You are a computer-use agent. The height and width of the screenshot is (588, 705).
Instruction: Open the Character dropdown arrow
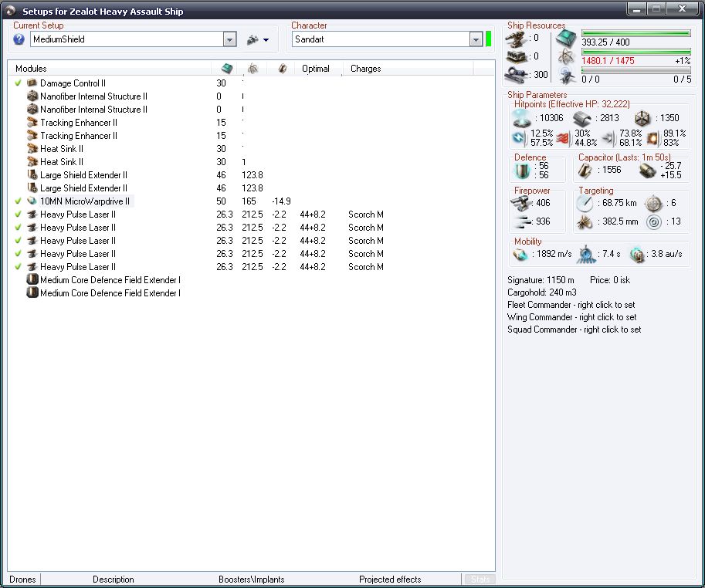tap(476, 39)
